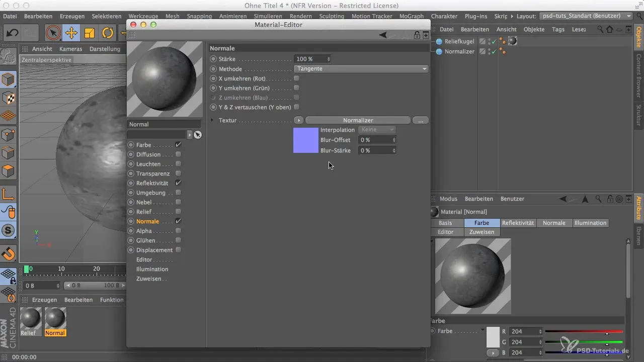Select the Live Selection tool
Viewport: 644px width, 362px height.
click(x=53, y=33)
